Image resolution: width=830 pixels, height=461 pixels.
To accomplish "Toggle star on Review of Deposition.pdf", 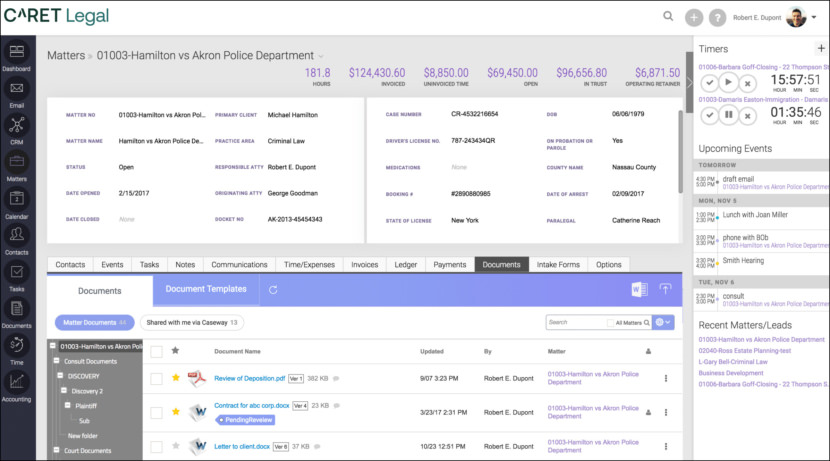I will point(176,377).
